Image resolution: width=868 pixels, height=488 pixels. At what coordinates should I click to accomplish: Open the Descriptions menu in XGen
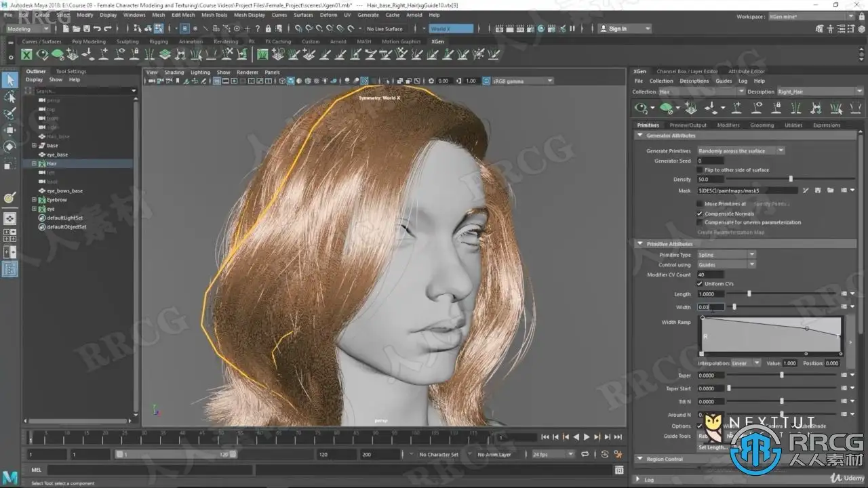point(694,81)
